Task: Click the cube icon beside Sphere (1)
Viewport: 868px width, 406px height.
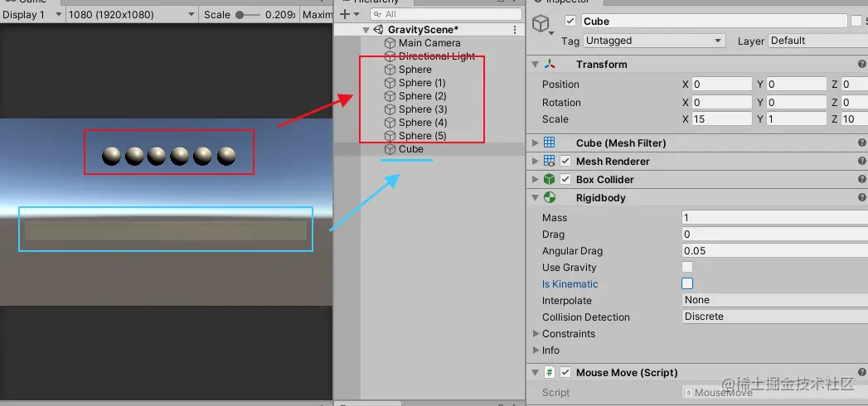Action: click(390, 83)
